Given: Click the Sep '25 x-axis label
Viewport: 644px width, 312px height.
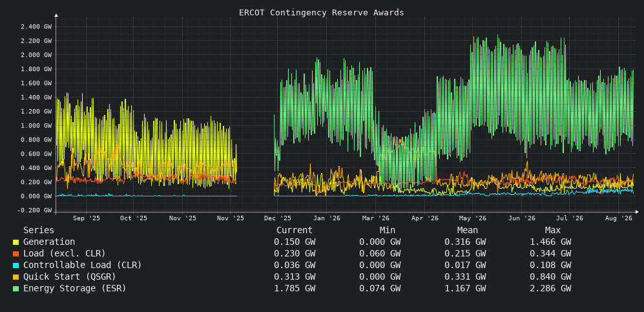Looking at the screenshot, I should (x=87, y=218).
